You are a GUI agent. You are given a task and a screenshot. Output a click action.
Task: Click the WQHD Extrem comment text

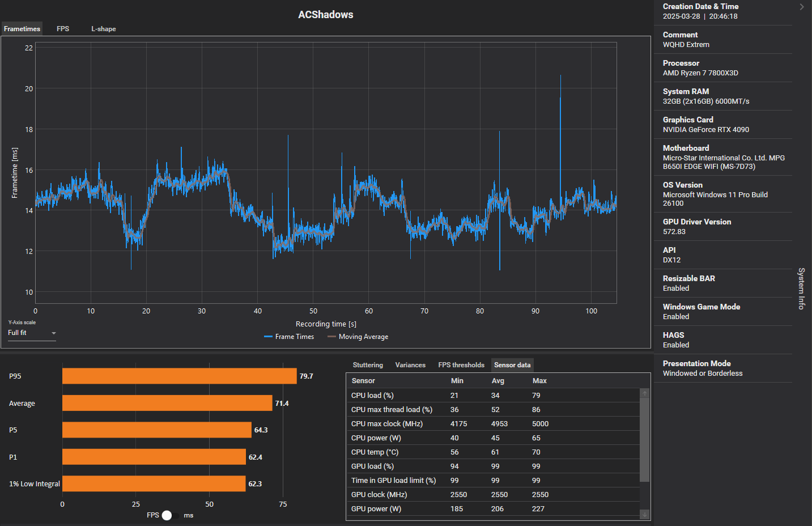pos(686,45)
